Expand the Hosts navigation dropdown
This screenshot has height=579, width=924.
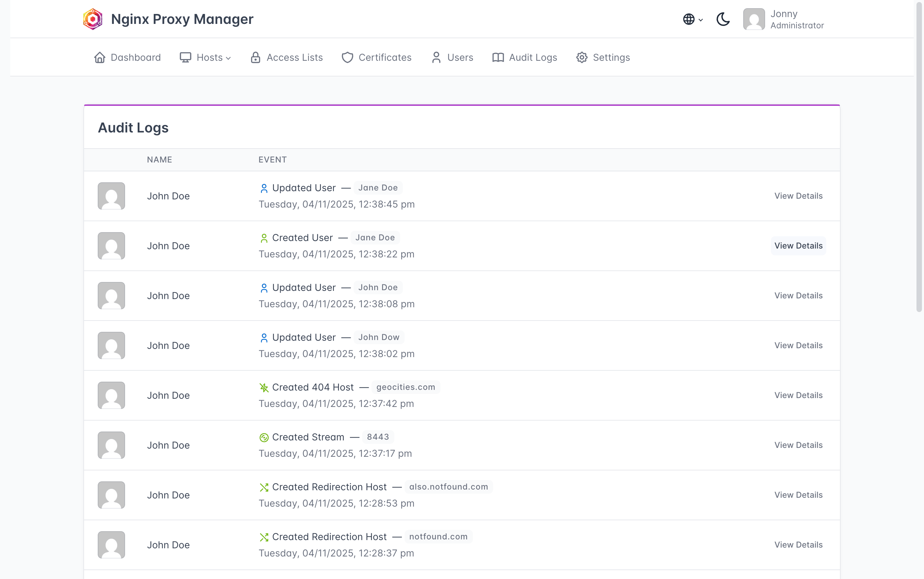[205, 57]
